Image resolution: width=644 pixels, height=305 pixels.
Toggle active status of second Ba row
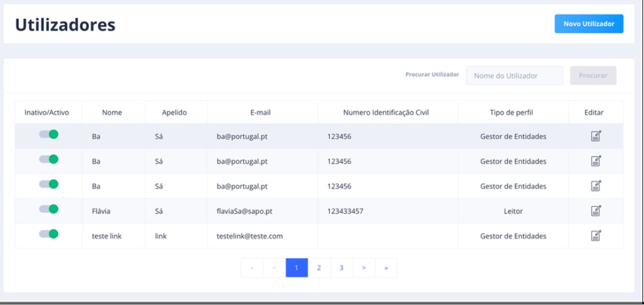click(x=48, y=159)
